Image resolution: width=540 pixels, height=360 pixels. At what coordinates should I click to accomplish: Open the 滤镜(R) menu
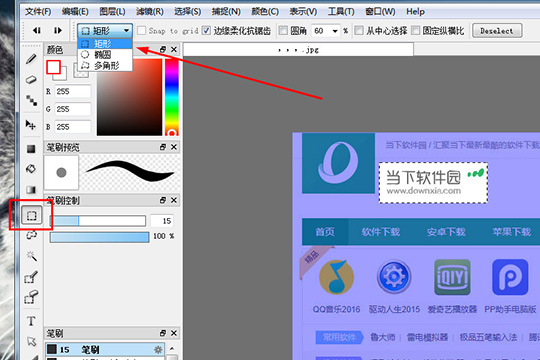[x=150, y=11]
